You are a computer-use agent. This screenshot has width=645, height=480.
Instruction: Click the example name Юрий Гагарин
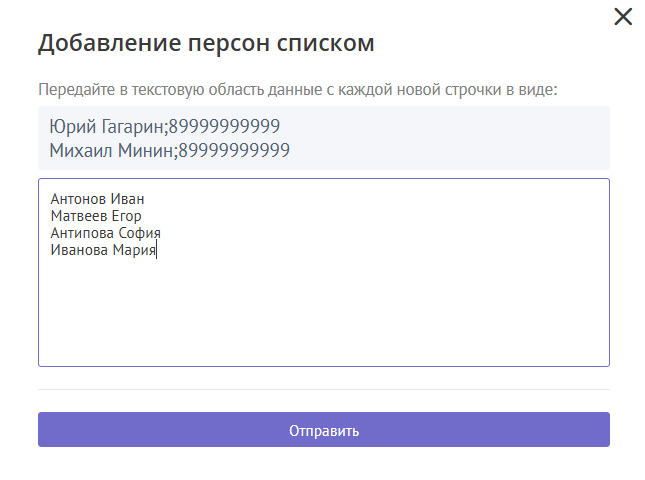tap(106, 127)
